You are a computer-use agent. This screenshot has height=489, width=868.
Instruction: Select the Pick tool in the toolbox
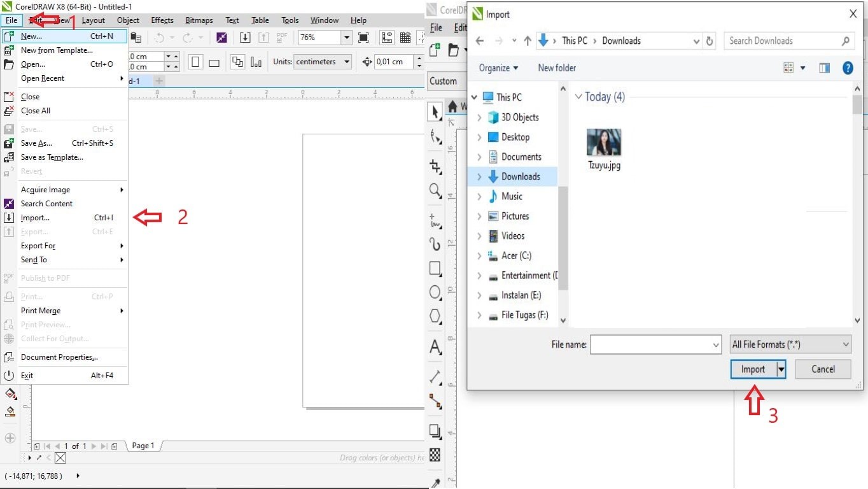click(x=435, y=113)
